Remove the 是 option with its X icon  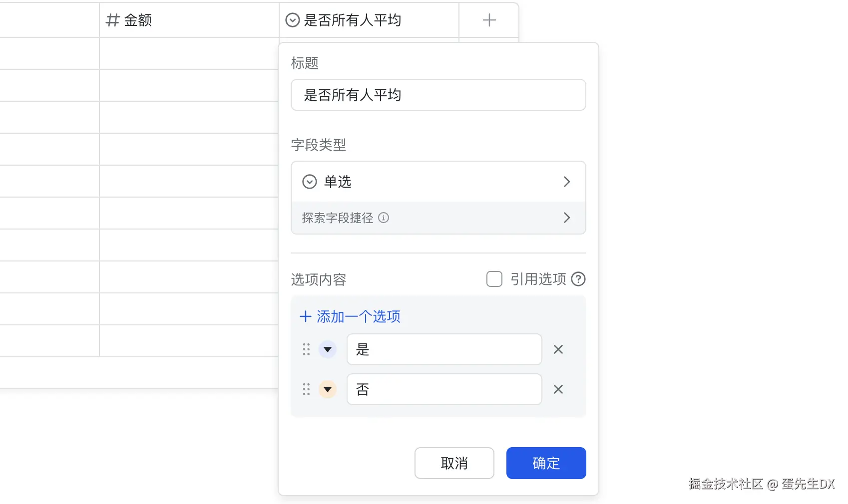(558, 349)
